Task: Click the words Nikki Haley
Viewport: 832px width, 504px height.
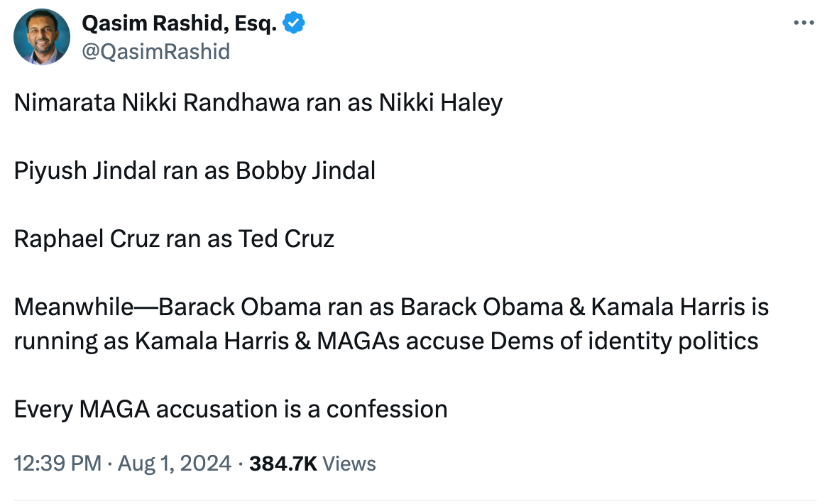Action: coord(440,102)
